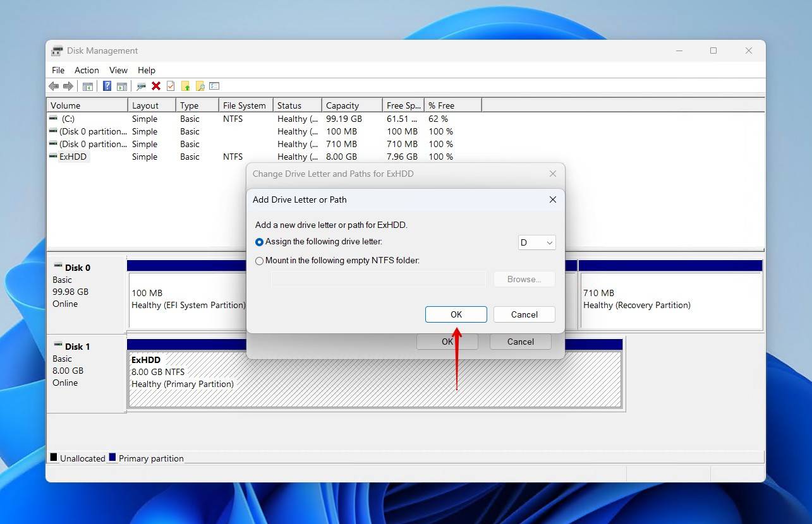Screen dimensions: 812x524
Task: Click the Unallocated legend entry
Action: point(78,458)
